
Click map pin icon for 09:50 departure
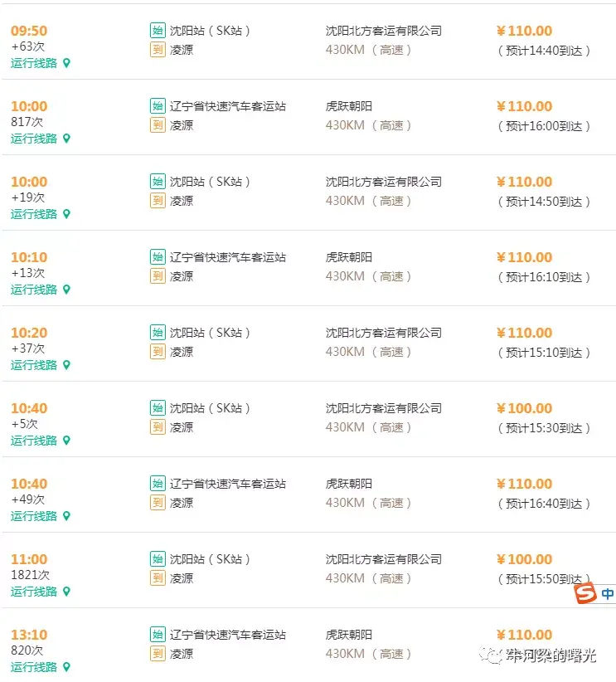tap(66, 63)
